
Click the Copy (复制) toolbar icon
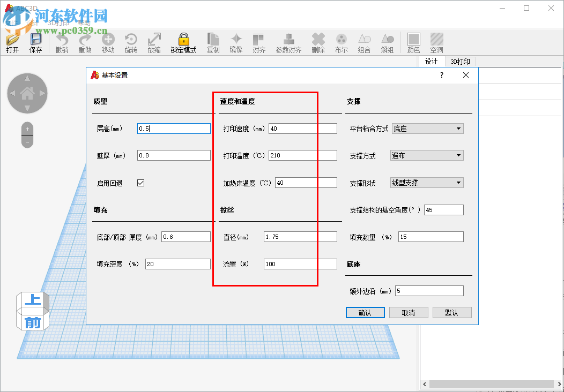pyautogui.click(x=213, y=43)
